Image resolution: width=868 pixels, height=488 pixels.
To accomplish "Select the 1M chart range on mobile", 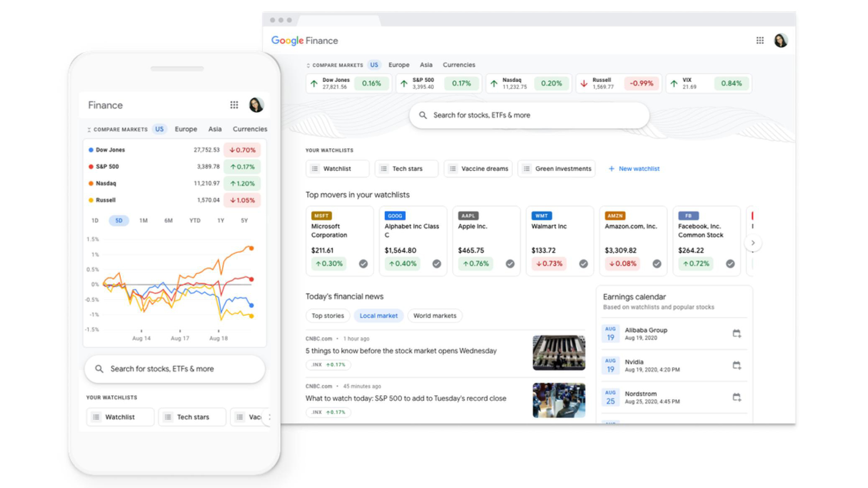I will pyautogui.click(x=143, y=220).
